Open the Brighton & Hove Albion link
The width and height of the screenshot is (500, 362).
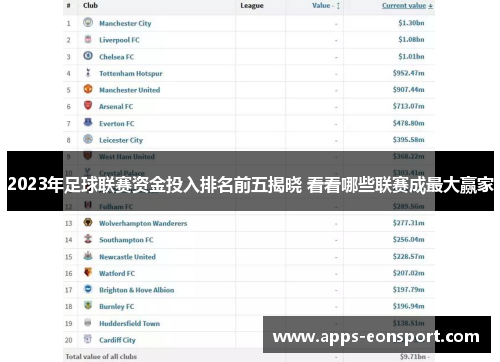point(136,290)
